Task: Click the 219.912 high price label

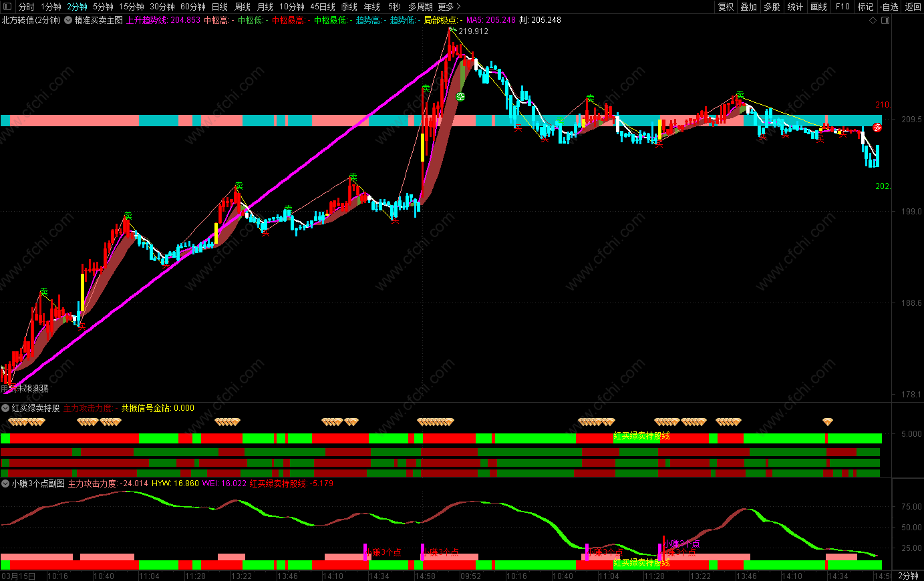Action: point(473,31)
